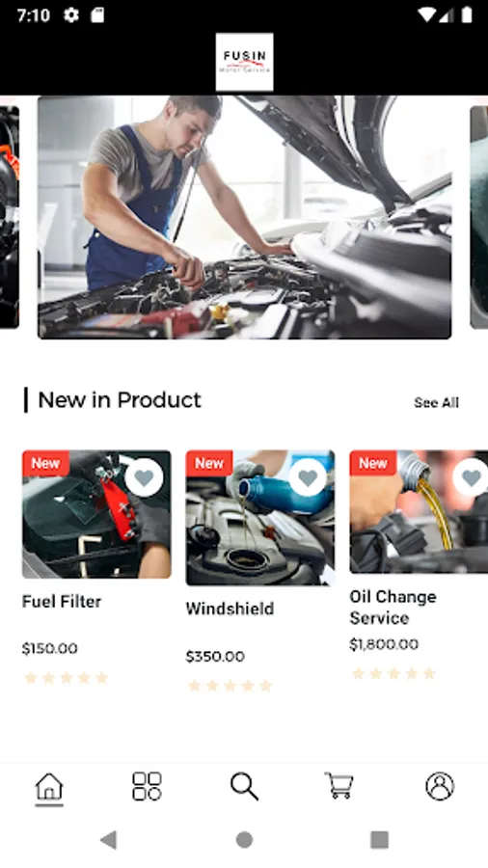Click the mechanic banner slide
This screenshot has height=868, width=488.
pyautogui.click(x=245, y=217)
